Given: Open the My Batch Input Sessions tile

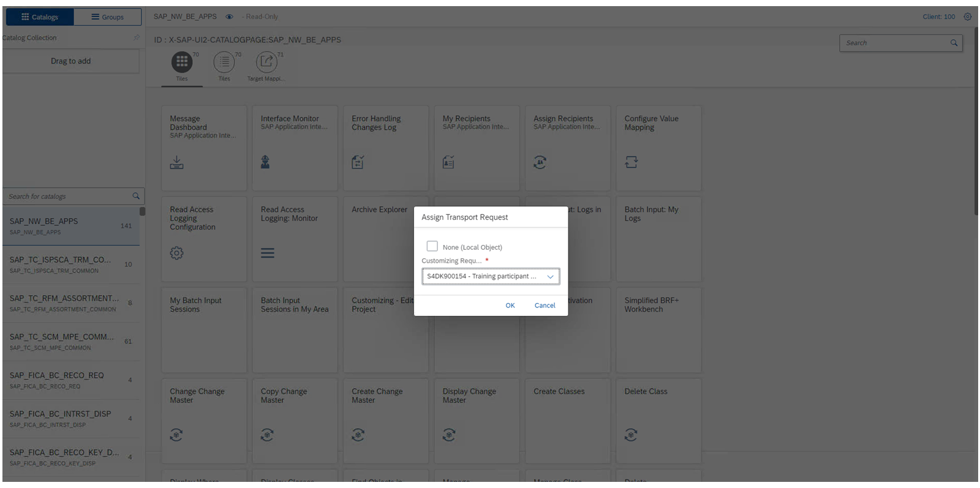Looking at the screenshot, I should point(204,330).
